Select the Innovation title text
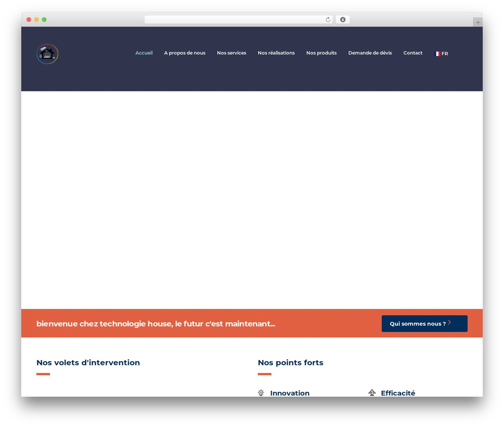 [x=290, y=393]
